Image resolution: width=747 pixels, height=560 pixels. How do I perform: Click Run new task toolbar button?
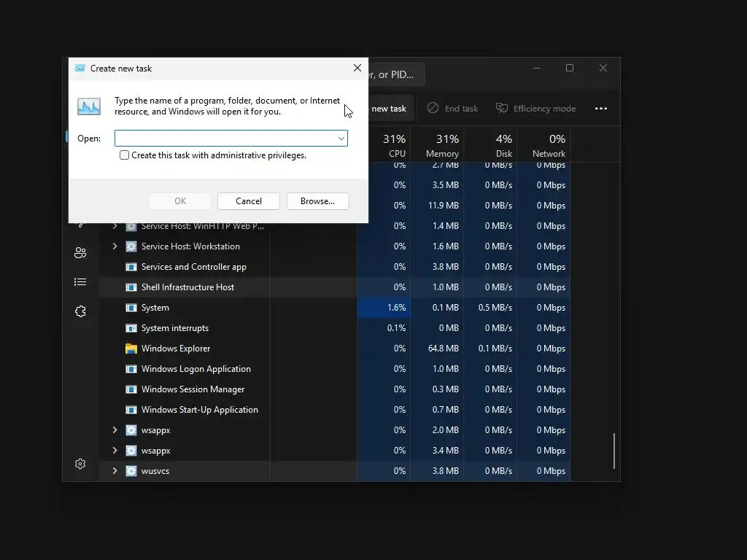391,109
